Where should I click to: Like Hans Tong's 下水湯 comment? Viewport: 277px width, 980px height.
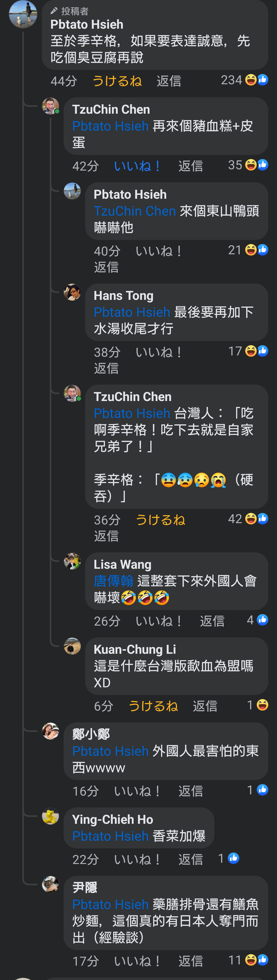pyautogui.click(x=159, y=352)
